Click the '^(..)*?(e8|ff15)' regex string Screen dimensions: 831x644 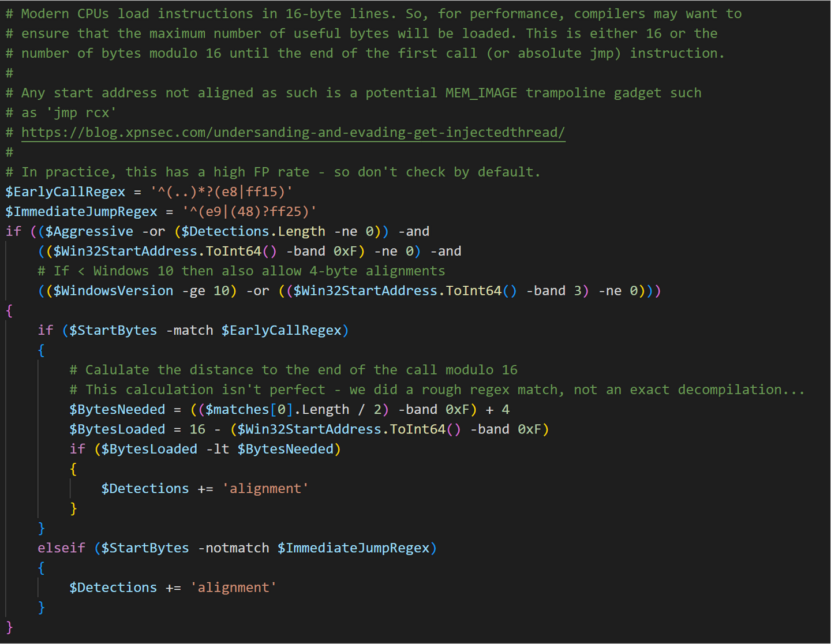pos(221,192)
